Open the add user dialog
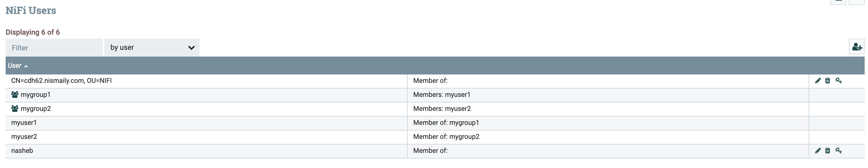868x168 pixels. point(857,47)
